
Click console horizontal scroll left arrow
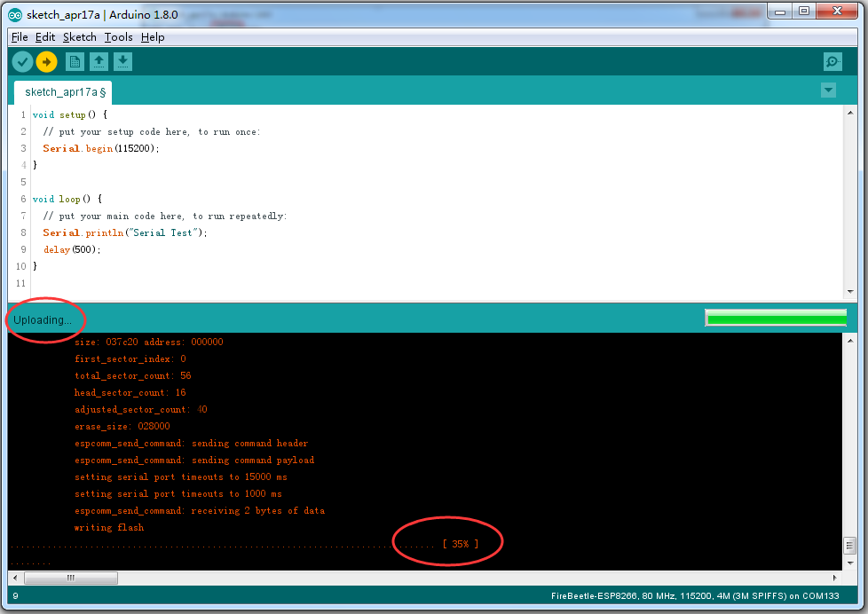[x=15, y=578]
